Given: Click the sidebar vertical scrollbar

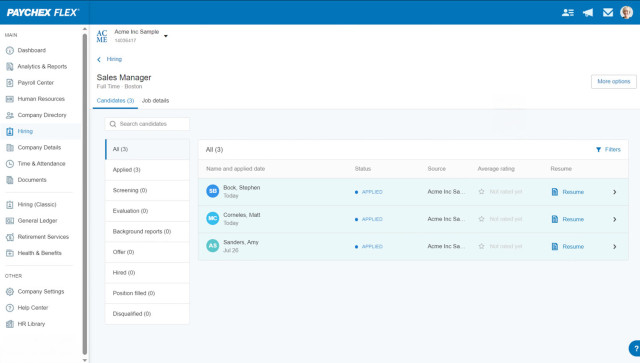Looking at the screenshot, I should [85, 194].
